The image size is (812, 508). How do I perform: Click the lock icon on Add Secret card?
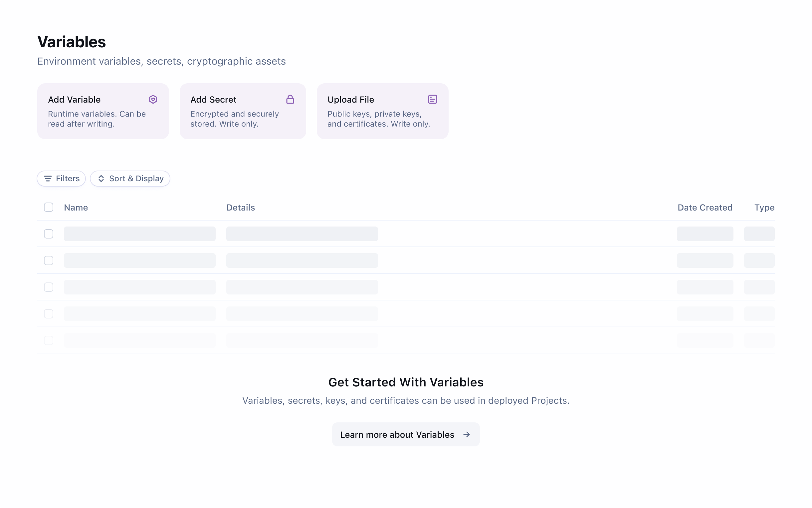point(290,100)
